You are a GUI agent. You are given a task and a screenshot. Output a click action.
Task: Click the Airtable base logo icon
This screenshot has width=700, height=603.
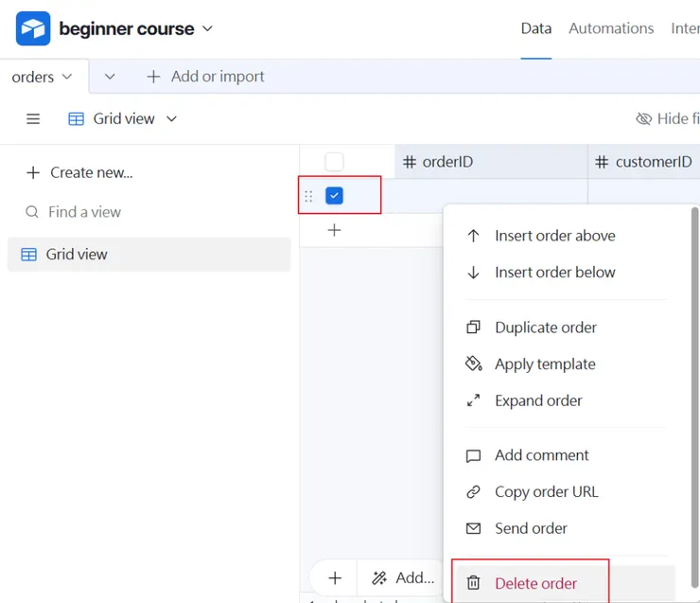[x=33, y=29]
